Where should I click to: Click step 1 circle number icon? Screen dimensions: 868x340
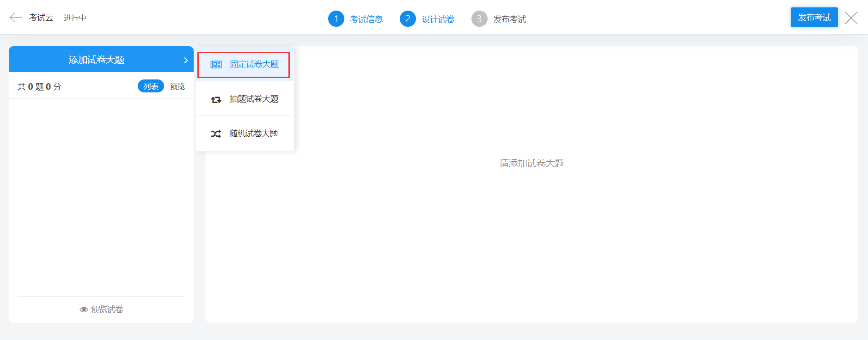[336, 19]
